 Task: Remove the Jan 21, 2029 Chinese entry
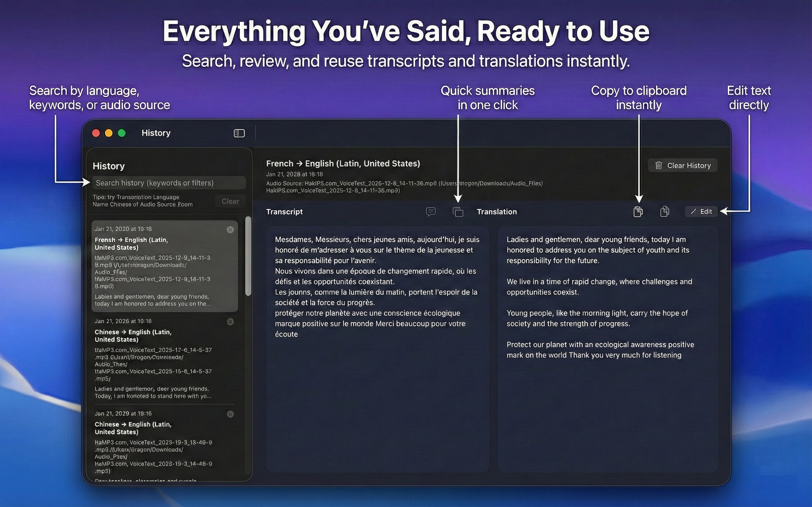tap(230, 414)
